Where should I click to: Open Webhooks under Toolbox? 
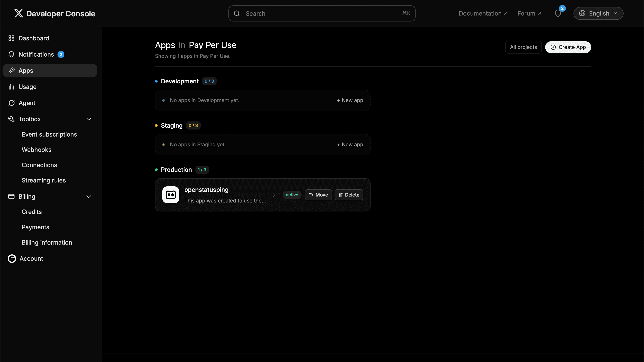[36, 150]
